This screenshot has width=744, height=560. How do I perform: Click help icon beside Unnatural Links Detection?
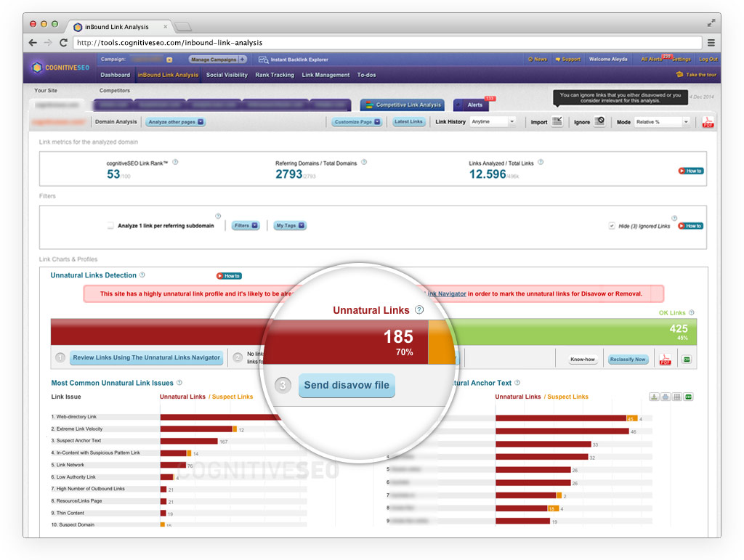pyautogui.click(x=142, y=275)
